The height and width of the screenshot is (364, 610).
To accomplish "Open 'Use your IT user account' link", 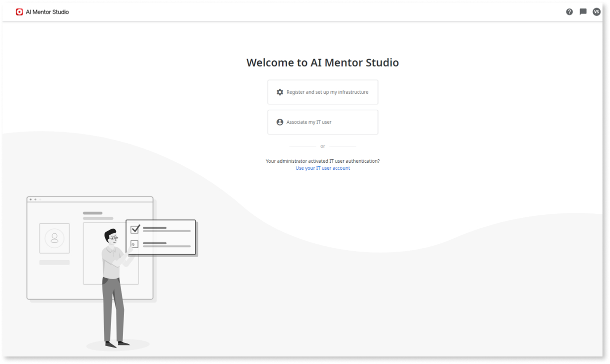I will coord(322,168).
